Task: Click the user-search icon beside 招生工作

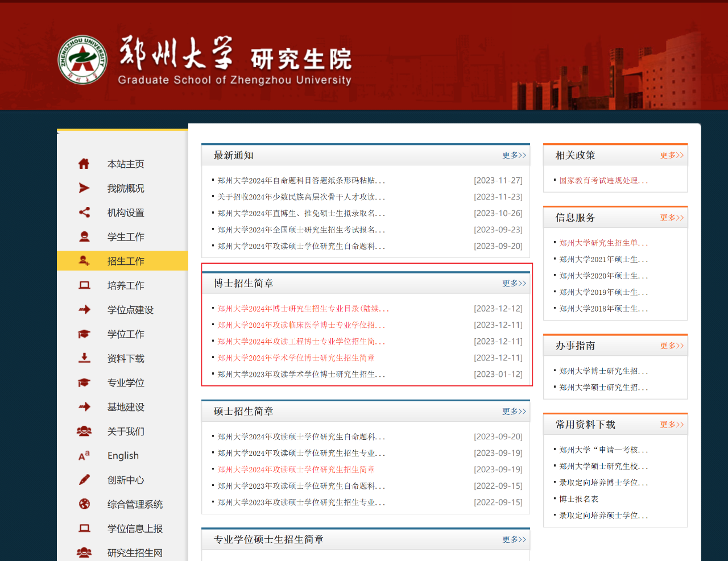Action: tap(84, 261)
